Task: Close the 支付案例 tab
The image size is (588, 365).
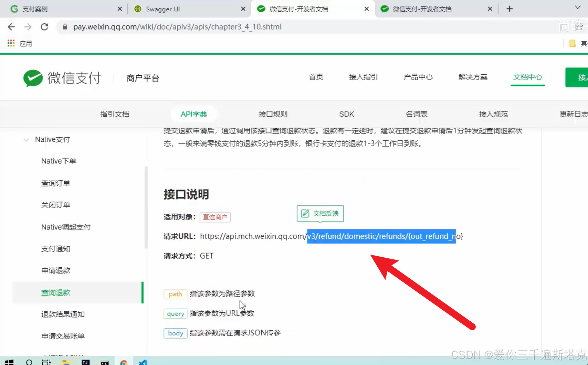Action: [x=119, y=9]
